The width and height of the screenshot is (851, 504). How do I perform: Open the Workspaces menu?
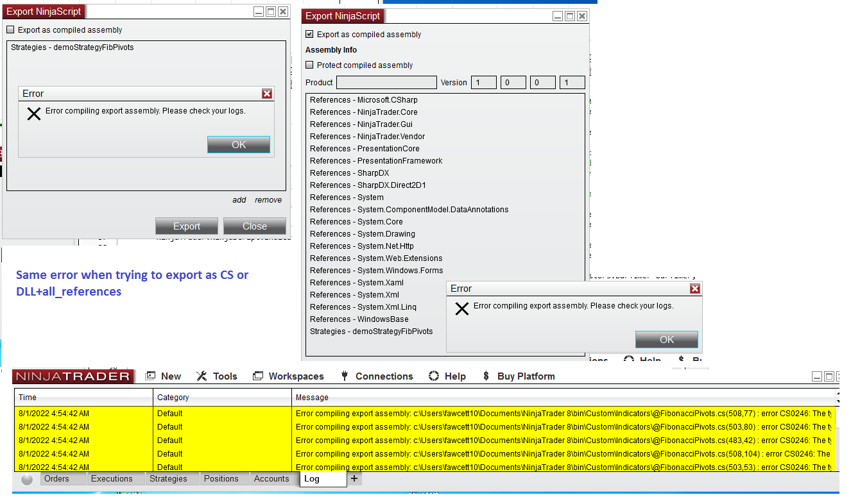[x=288, y=376]
